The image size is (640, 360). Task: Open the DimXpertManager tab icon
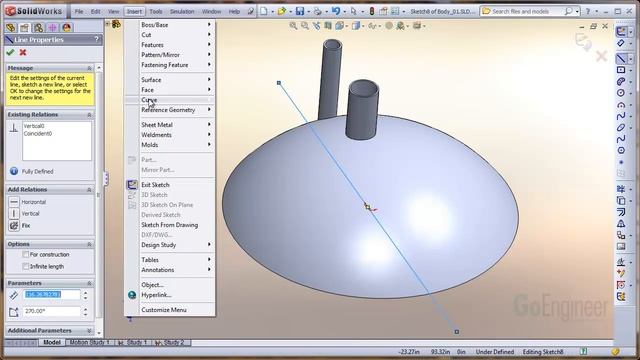pyautogui.click(x=53, y=28)
